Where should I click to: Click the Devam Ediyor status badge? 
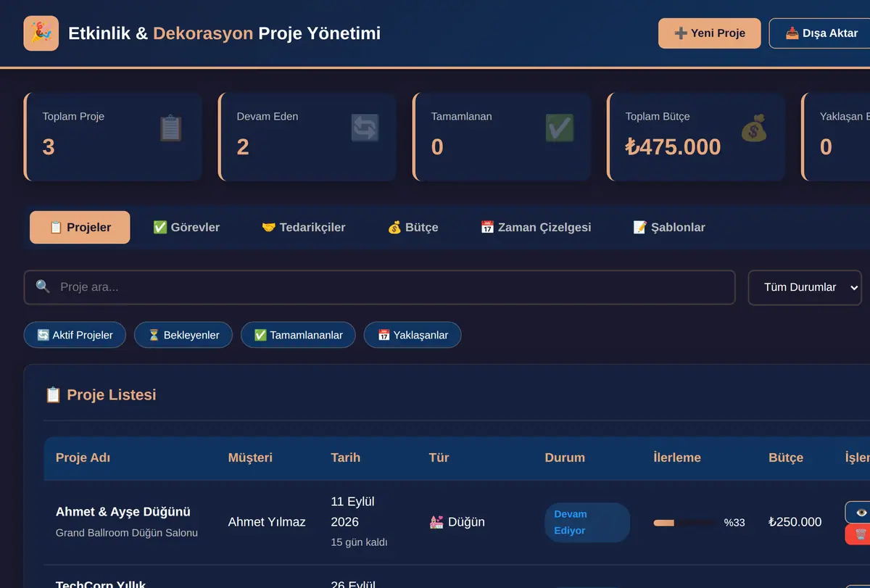[587, 522]
